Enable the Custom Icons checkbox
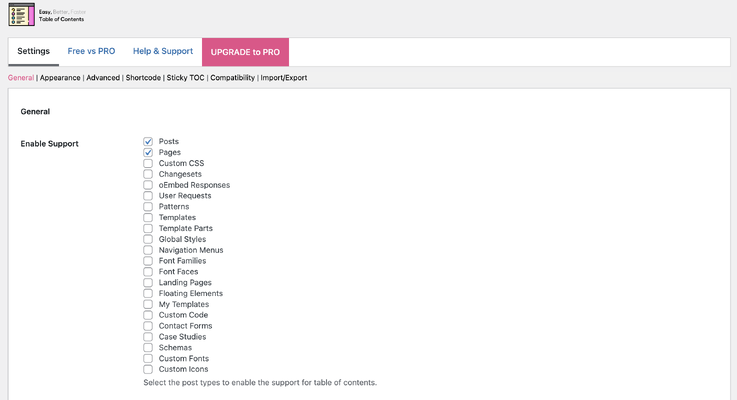The width and height of the screenshot is (737, 400). pyautogui.click(x=148, y=369)
